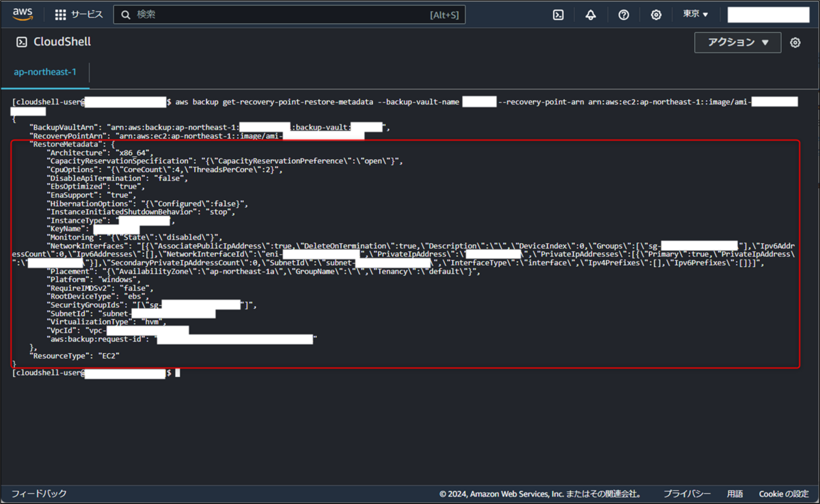Click the "ResourceType": "EC2" line
This screenshot has width=820, height=504.
74,356
